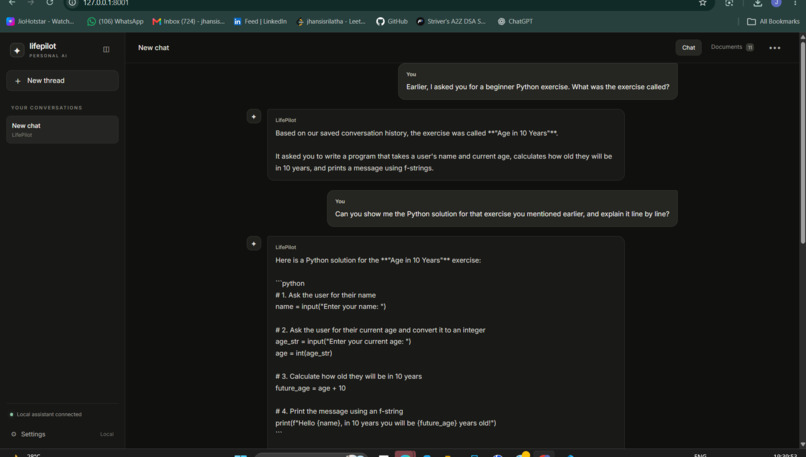Switch to the Documents tab
806x457 pixels.
pos(726,47)
